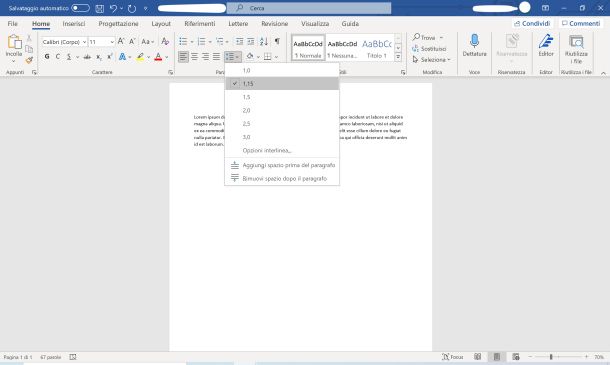Align text left
This screenshot has height=365, width=610.
(183, 57)
